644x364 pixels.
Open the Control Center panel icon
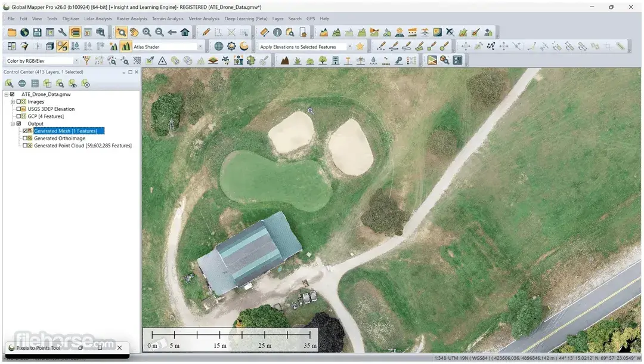point(75,32)
